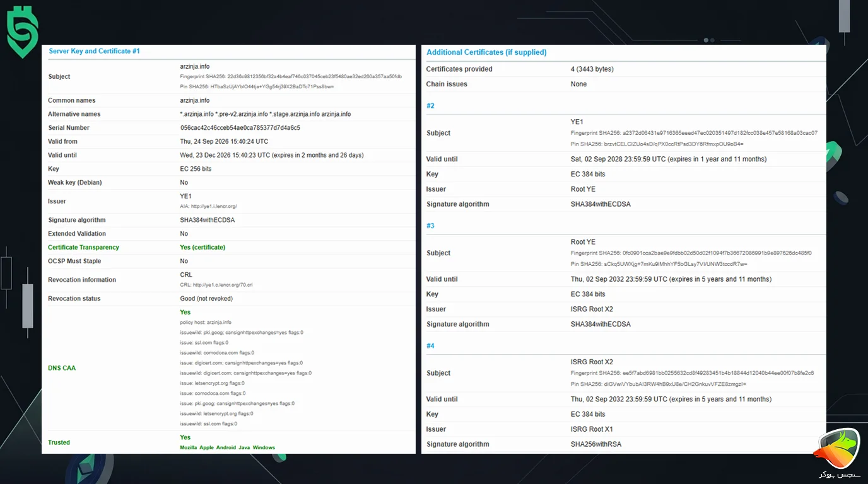Image resolution: width=868 pixels, height=484 pixels.
Task: Click the "#2" certificate heading
Action: [431, 106]
